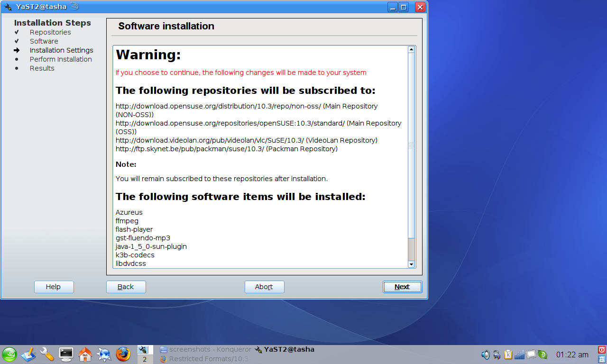The height and width of the screenshot is (364, 607).
Task: Click the Help button
Action: pos(54,287)
